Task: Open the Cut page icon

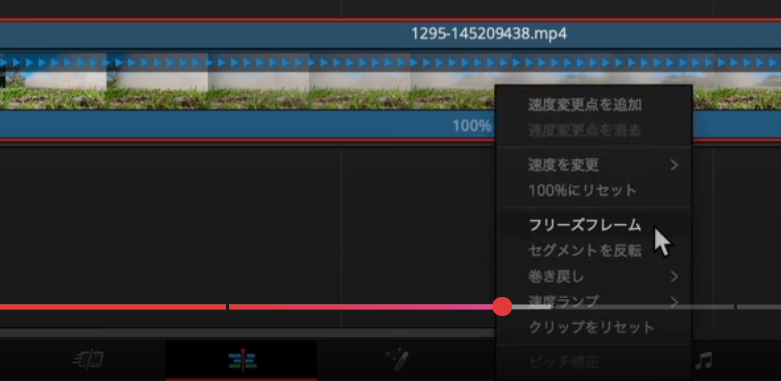Action: tap(88, 360)
